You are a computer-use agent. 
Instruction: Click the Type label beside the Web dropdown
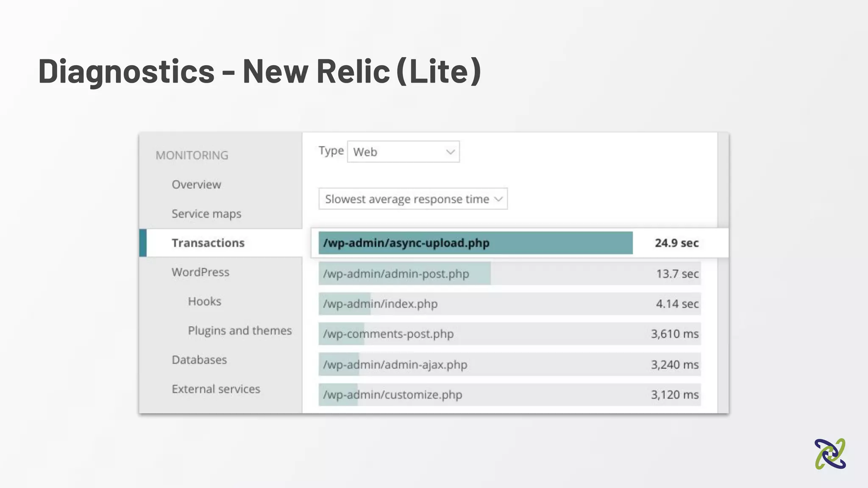pyautogui.click(x=331, y=150)
